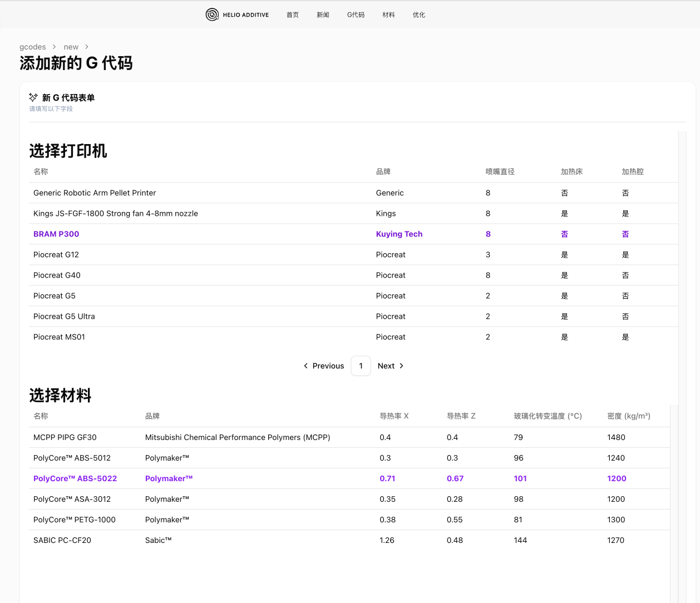Viewport: 700px width, 603px height.
Task: Click the Next pagination button
Action: click(x=391, y=366)
